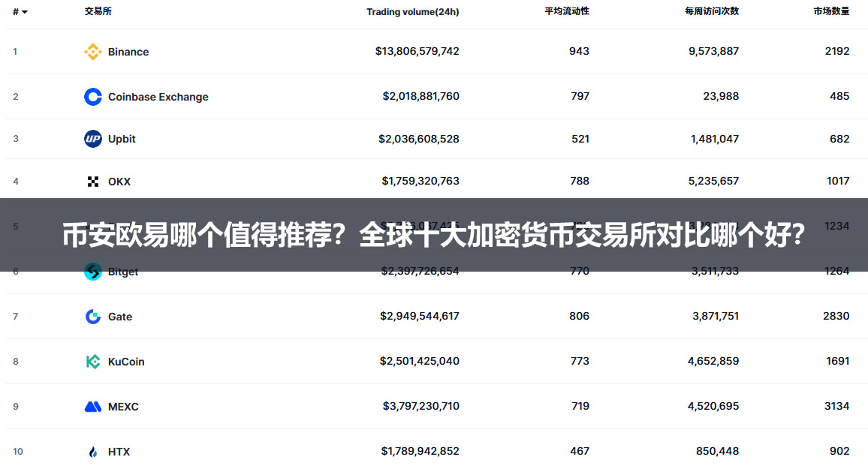Viewport: 868px width, 472px height.
Task: Click the Bitget logo icon
Action: pos(93,272)
